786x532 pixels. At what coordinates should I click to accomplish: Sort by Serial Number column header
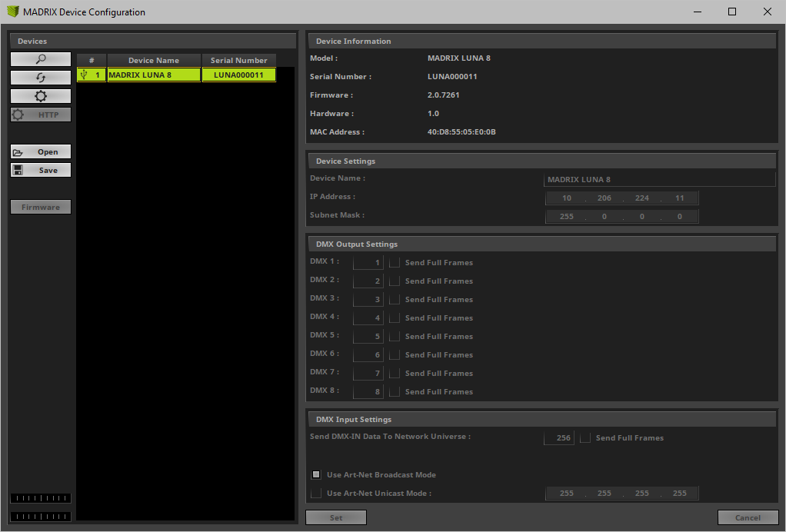point(238,60)
